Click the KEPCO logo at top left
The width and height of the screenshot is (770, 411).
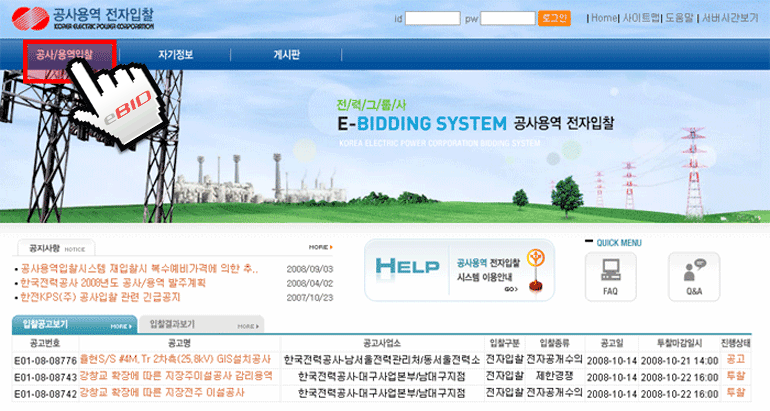82,18
